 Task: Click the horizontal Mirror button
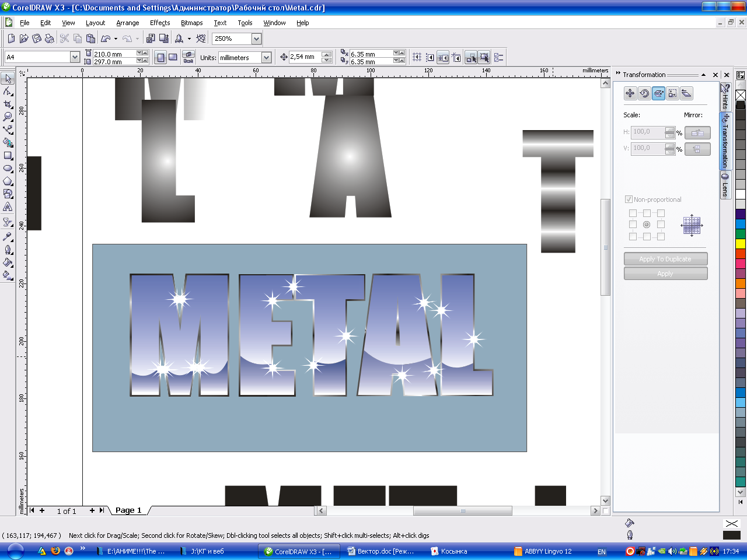pos(697,132)
